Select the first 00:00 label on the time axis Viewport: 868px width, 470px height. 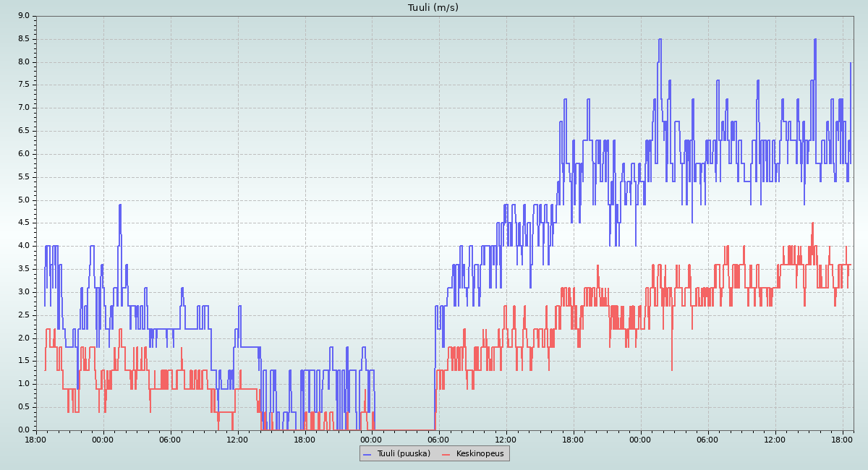103,439
